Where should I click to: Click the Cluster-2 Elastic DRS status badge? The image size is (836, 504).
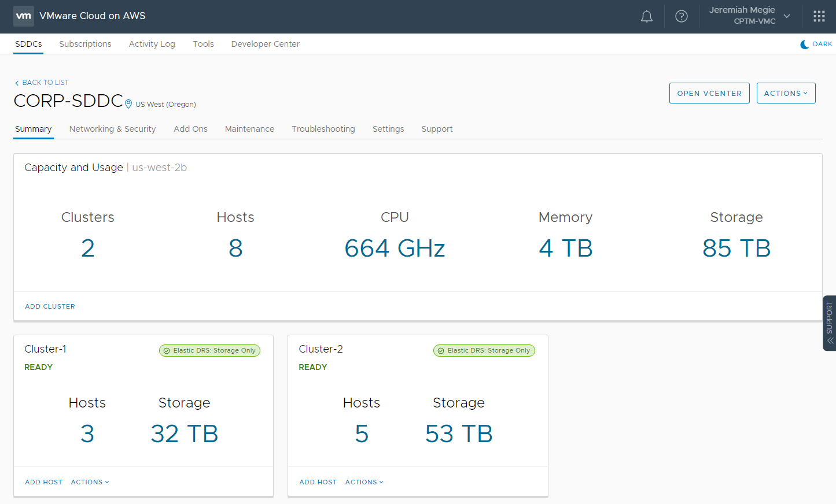tap(484, 351)
